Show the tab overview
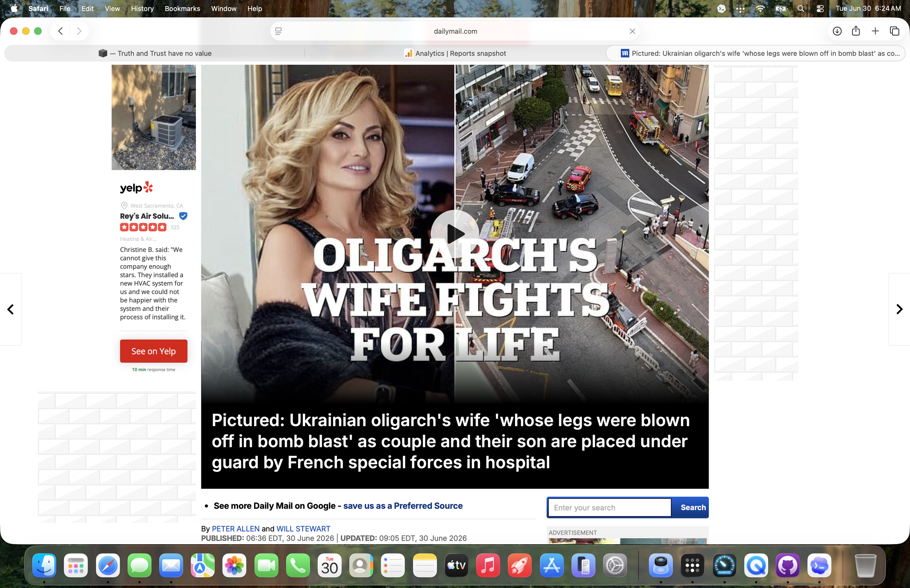910x588 pixels. coord(894,31)
